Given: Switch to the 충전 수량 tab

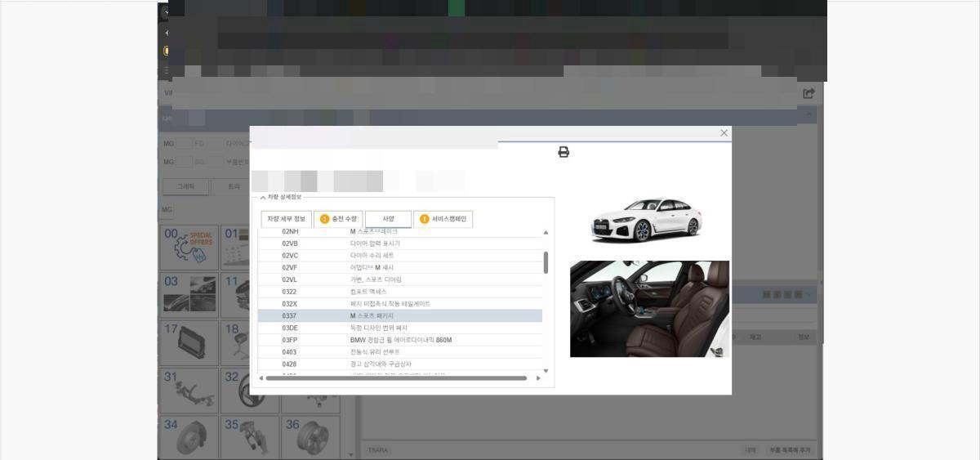Looking at the screenshot, I should [x=338, y=219].
